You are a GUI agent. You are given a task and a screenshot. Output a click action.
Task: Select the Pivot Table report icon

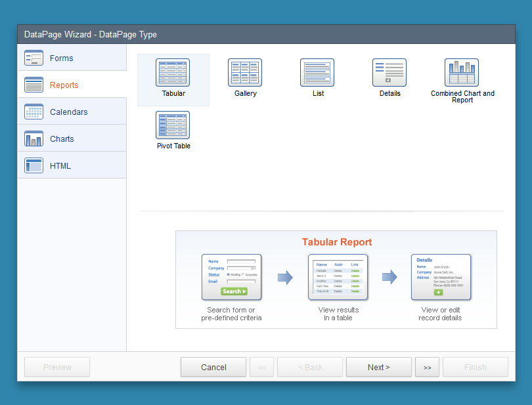(x=173, y=125)
